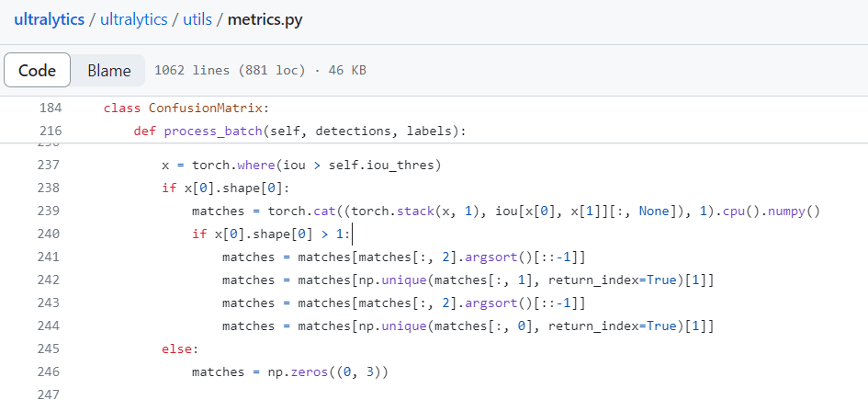
Task: Click the np.unique(matches[:, 1] code line
Action: [x=468, y=280]
